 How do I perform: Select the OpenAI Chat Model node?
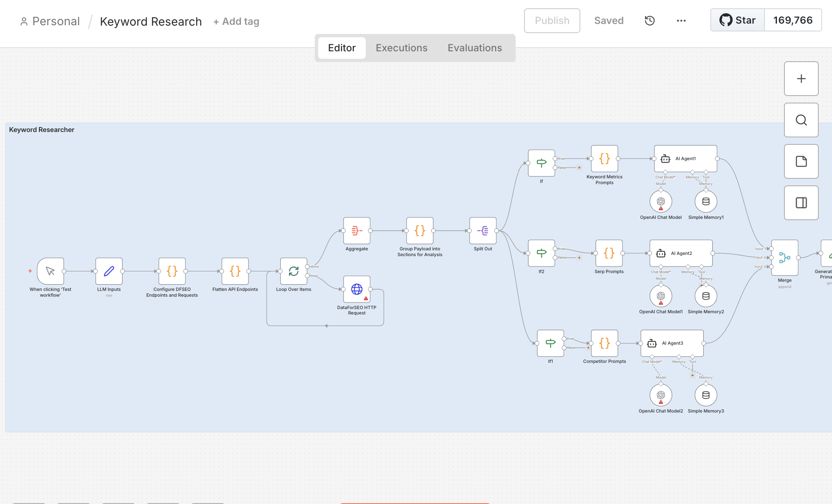click(661, 202)
